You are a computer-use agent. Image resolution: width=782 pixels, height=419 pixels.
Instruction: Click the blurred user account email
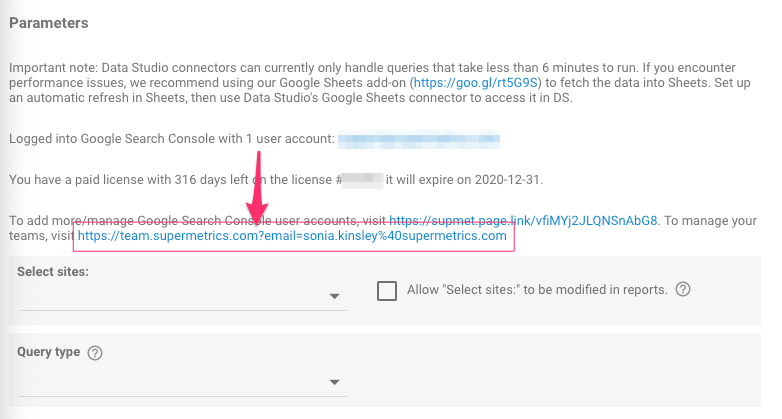pos(419,139)
